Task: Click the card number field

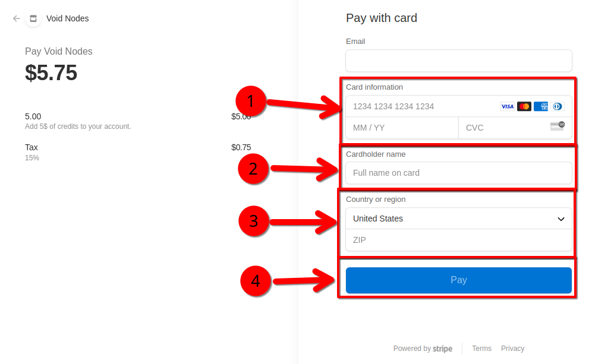Action: (x=422, y=106)
